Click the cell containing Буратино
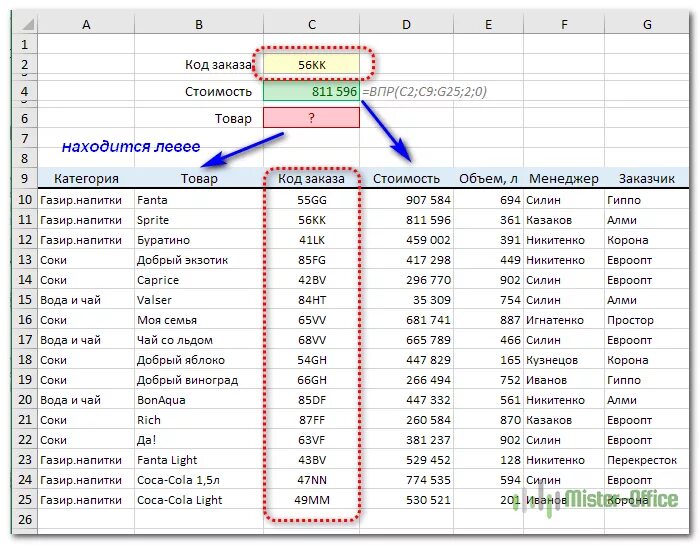Screen dimensions: 700x545 point(199,240)
